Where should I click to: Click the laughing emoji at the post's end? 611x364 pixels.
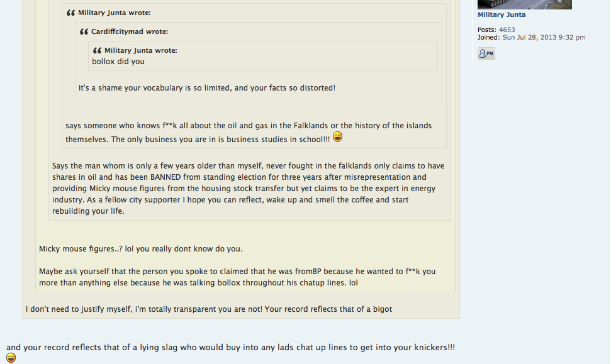pos(11,358)
